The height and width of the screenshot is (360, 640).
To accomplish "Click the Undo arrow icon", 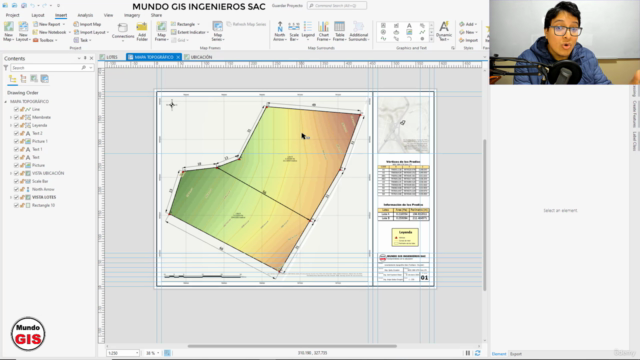I will (33, 6).
